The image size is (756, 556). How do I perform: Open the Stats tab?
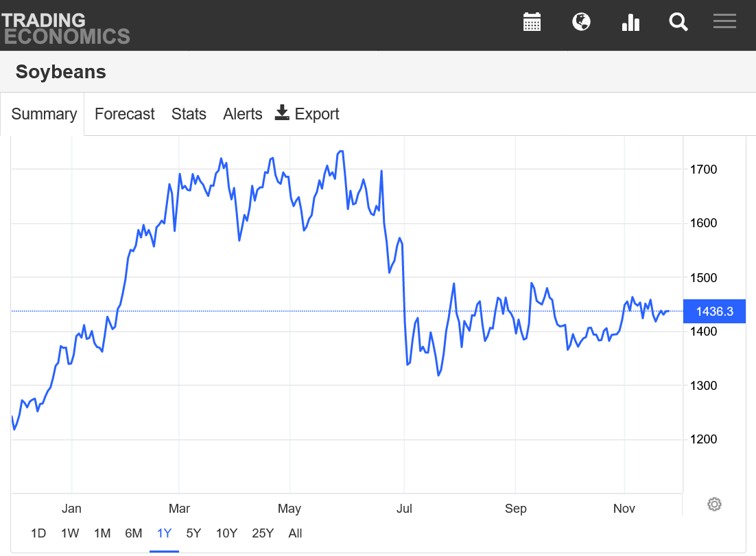189,114
